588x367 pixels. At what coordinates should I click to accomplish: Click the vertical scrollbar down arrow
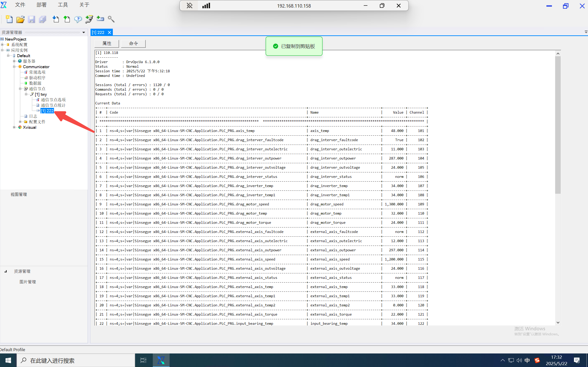point(558,322)
